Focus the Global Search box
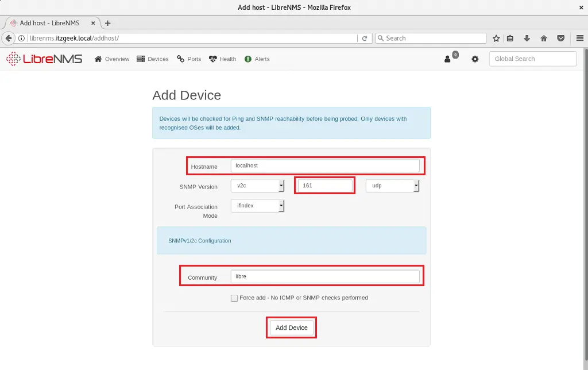 click(532, 59)
